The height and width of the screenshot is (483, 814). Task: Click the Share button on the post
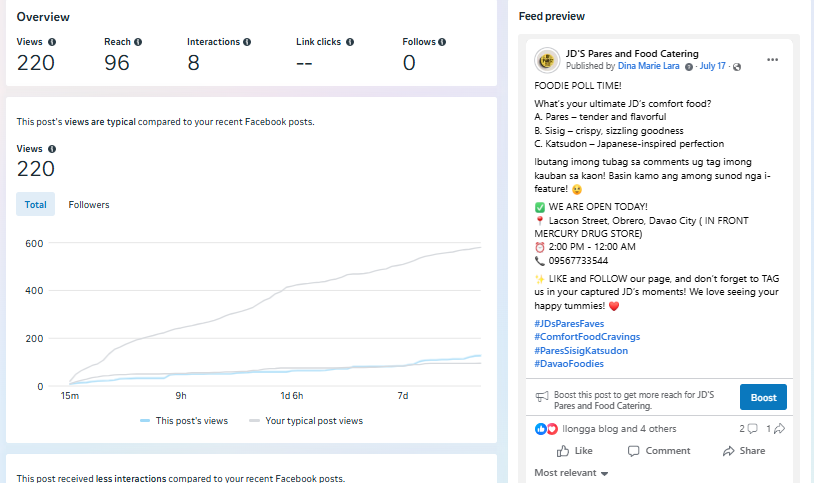click(x=743, y=451)
